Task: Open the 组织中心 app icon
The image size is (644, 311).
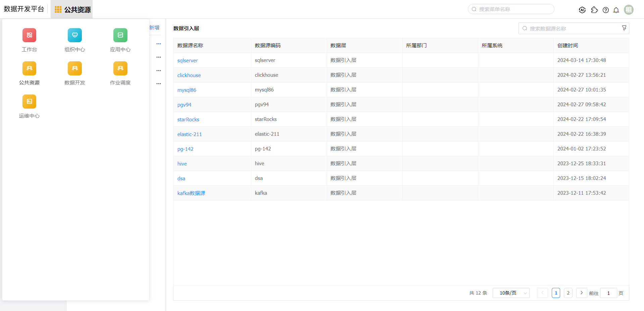Action: click(74, 36)
